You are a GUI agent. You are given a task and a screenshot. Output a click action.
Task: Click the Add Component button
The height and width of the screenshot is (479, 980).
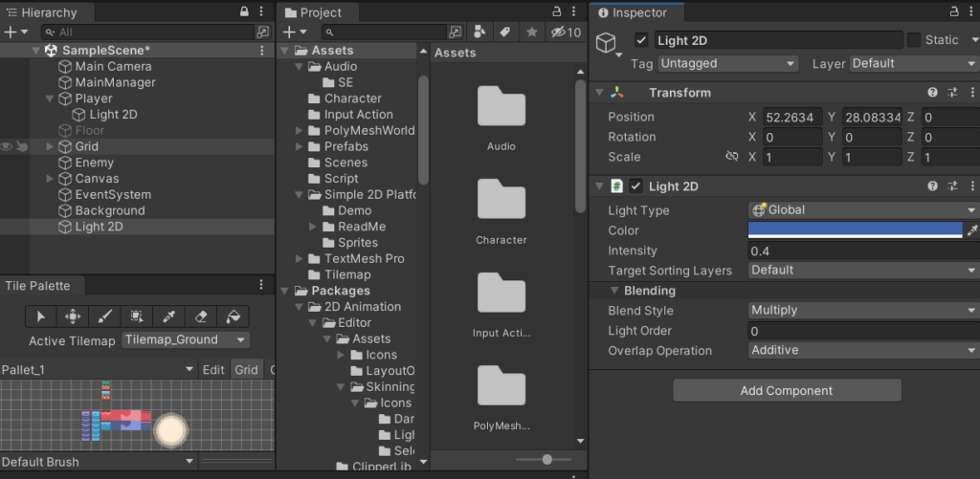787,391
